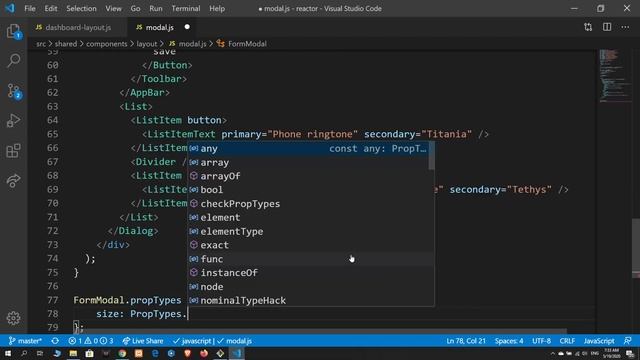Click the 'src' breadcrumb segment
The height and width of the screenshot is (360, 640).
41,44
